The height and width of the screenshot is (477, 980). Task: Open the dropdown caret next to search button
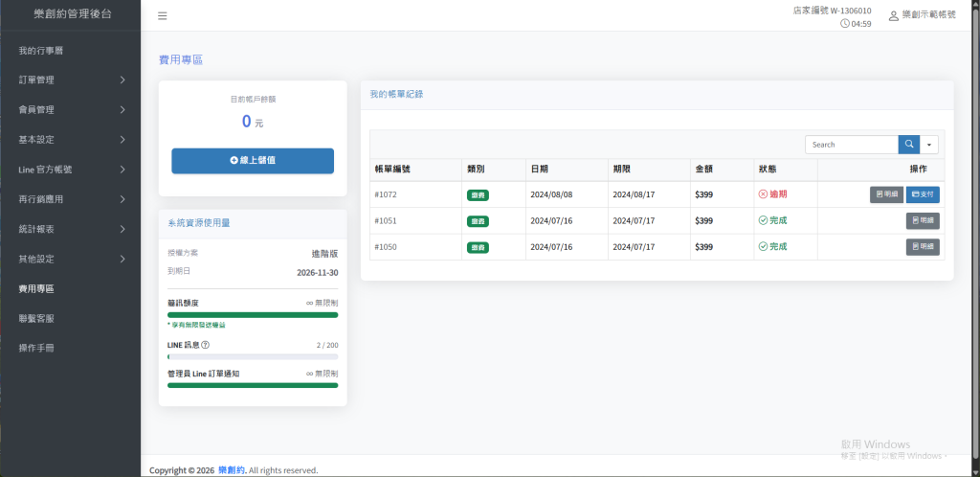coord(929,145)
